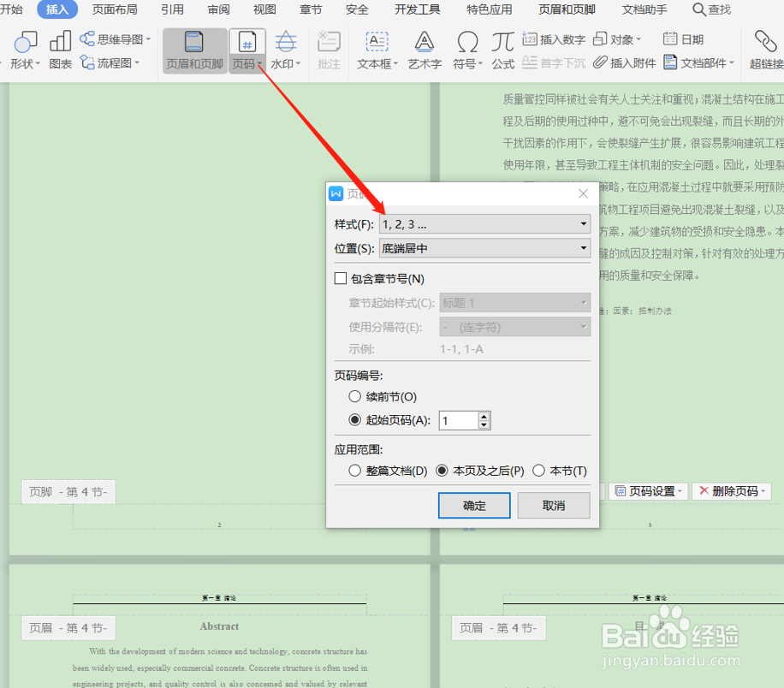Image resolution: width=784 pixels, height=688 pixels.
Task: Open the Position (位置) dropdown
Action: tap(485, 248)
